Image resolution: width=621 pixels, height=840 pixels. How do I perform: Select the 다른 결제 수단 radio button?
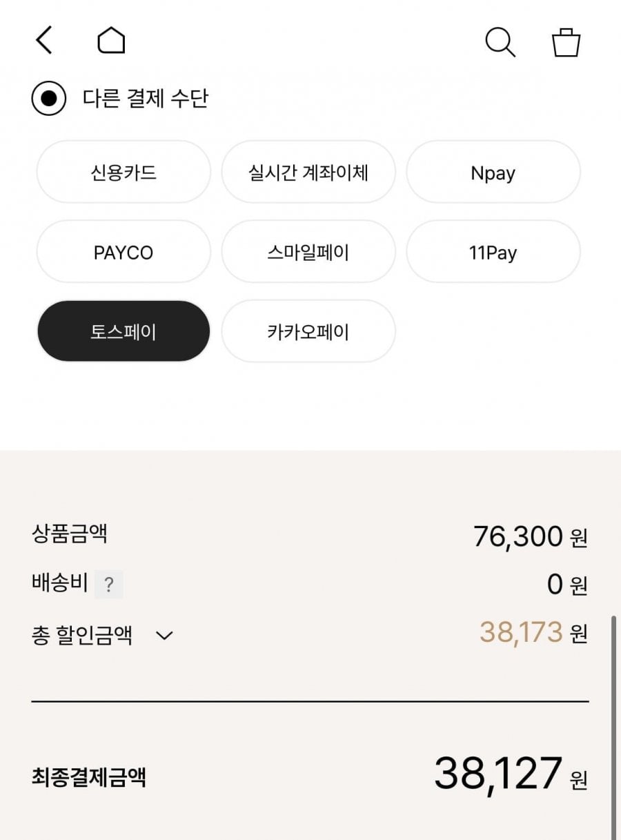[49, 99]
